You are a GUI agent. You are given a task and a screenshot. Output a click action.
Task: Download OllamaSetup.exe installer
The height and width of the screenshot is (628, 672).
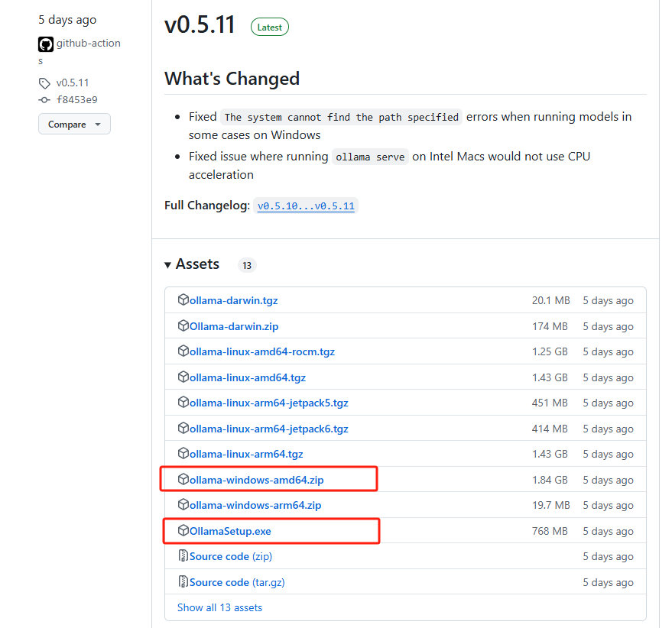click(230, 531)
